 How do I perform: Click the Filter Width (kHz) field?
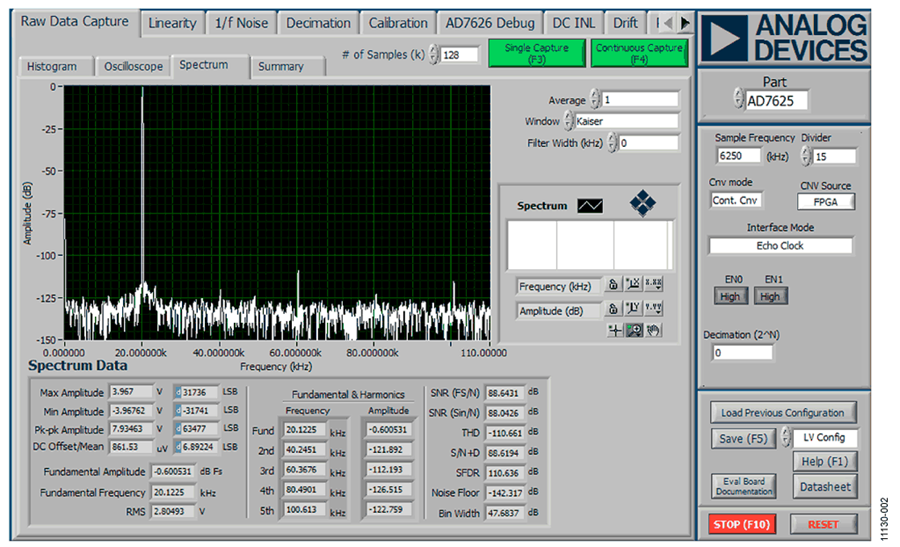[x=649, y=143]
